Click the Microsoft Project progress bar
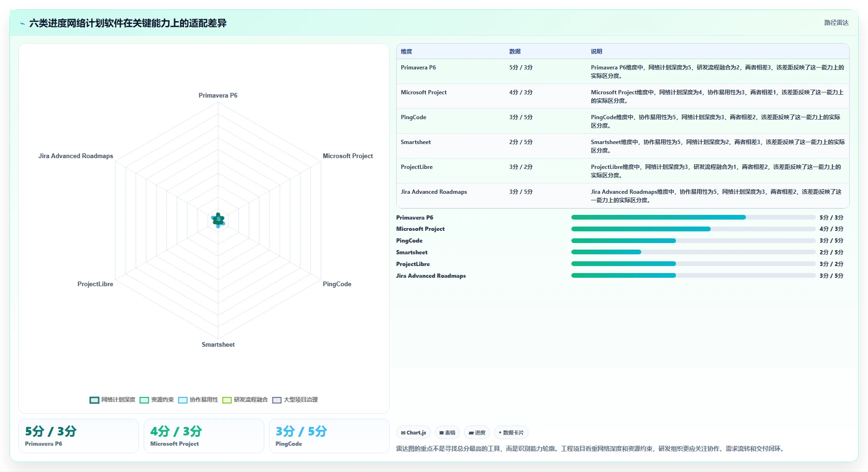 693,229
